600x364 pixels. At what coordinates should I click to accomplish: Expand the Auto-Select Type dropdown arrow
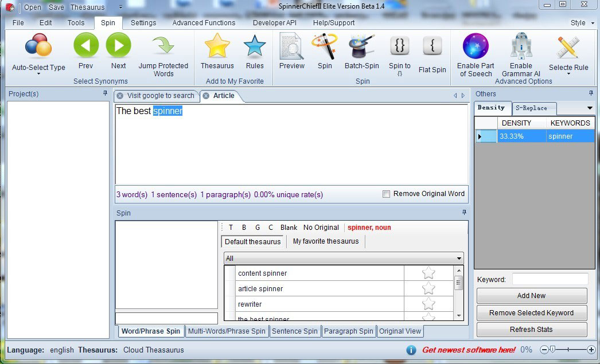coord(38,74)
